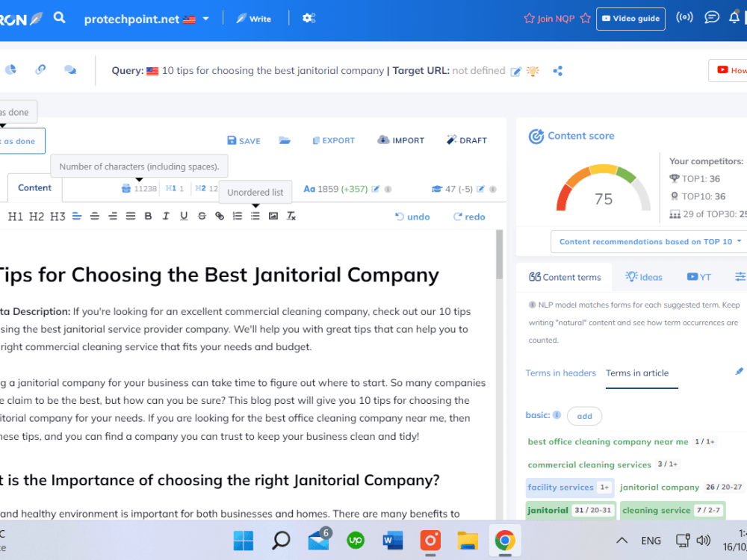
Task: Click the IMPORT button
Action: tap(400, 140)
